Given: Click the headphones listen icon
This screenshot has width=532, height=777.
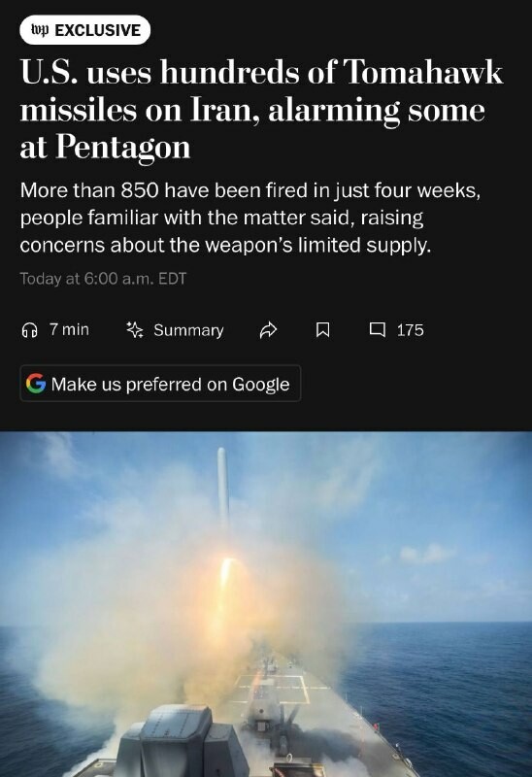Looking at the screenshot, I should pos(30,330).
